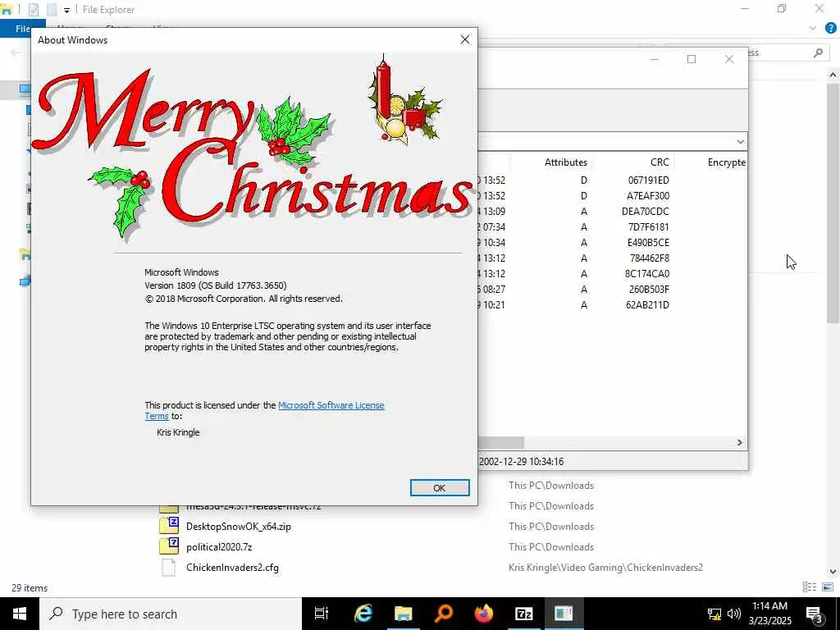Select the row with CRC E490B5CE
840x630 pixels.
[x=612, y=242]
